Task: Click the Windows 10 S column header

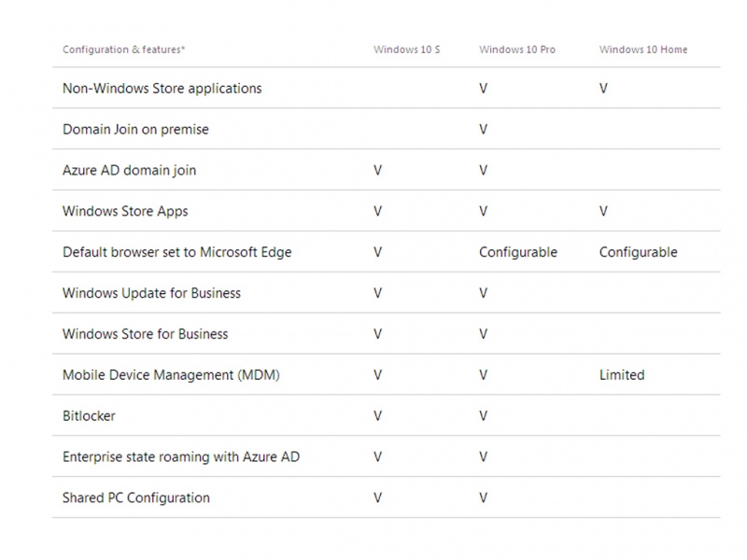Action: point(406,49)
